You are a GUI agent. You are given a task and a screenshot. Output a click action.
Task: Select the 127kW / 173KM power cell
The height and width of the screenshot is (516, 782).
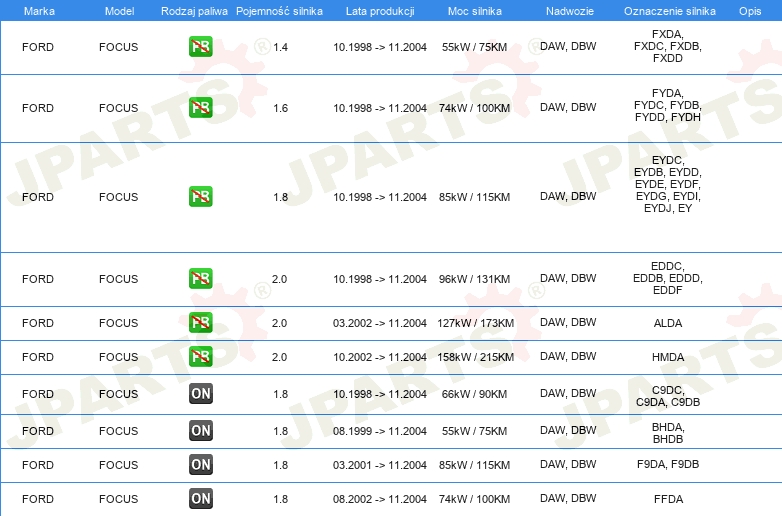[x=475, y=323]
